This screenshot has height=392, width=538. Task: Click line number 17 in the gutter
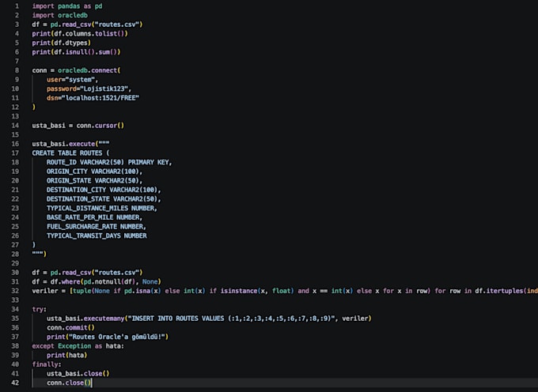(15, 153)
